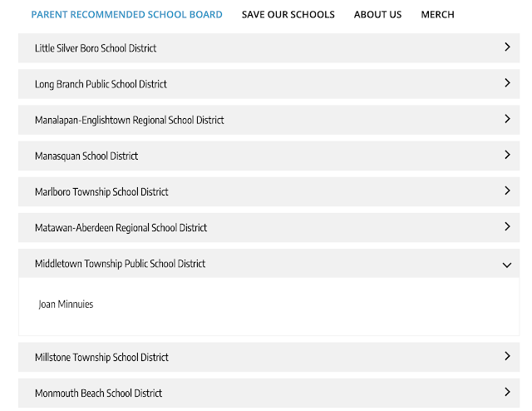
Task: Go to Save Our Schools page
Action: click(x=288, y=15)
